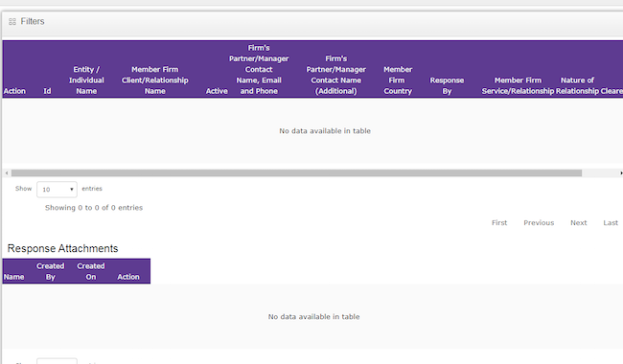Click 'No data available in table' in main table

coord(325,131)
